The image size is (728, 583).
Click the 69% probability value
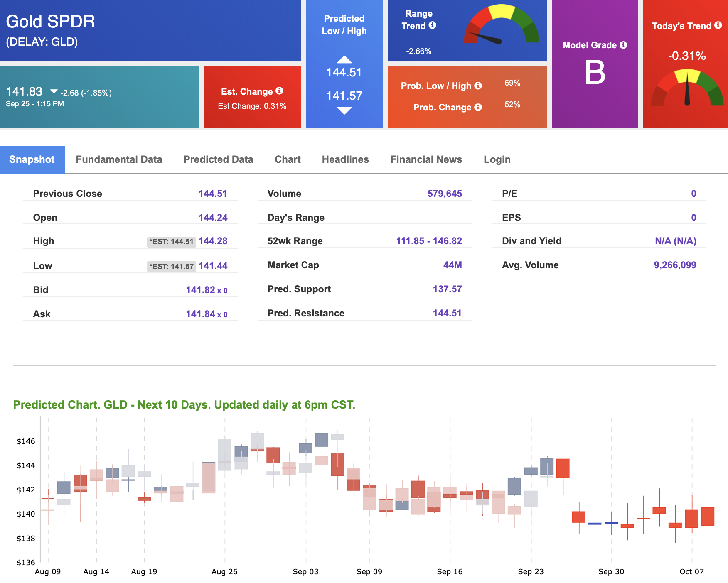click(x=512, y=83)
